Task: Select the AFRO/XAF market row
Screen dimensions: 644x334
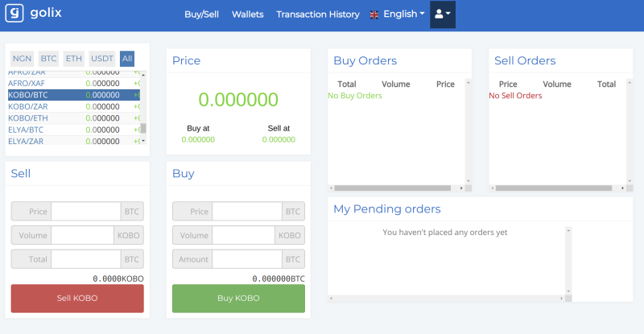Action: coord(74,84)
